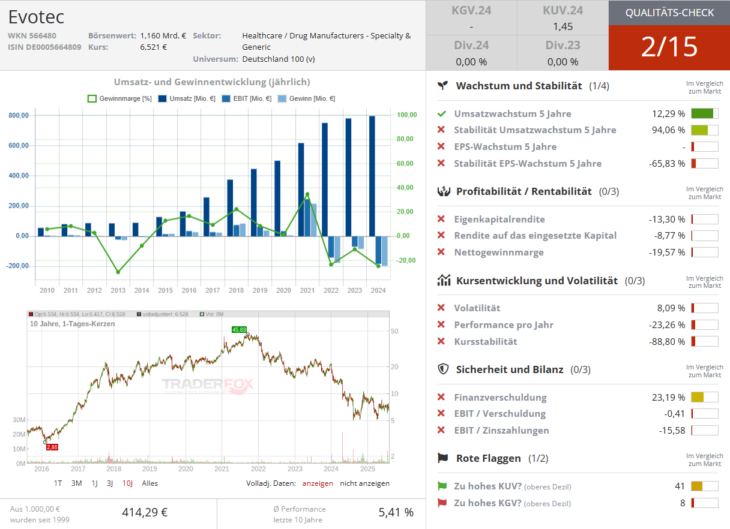This screenshot has width=730, height=529.
Task: Click the Umsatzwachstum 5 Jahre comparison bar
Action: coord(704,113)
